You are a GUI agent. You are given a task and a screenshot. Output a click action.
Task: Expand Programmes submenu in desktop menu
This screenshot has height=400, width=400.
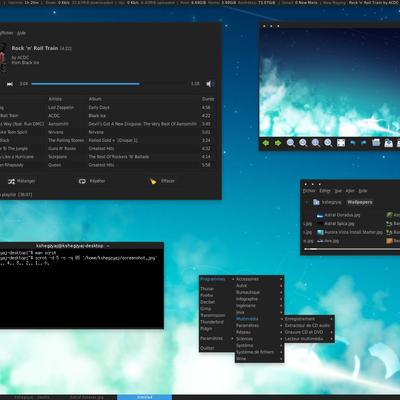pos(217,279)
